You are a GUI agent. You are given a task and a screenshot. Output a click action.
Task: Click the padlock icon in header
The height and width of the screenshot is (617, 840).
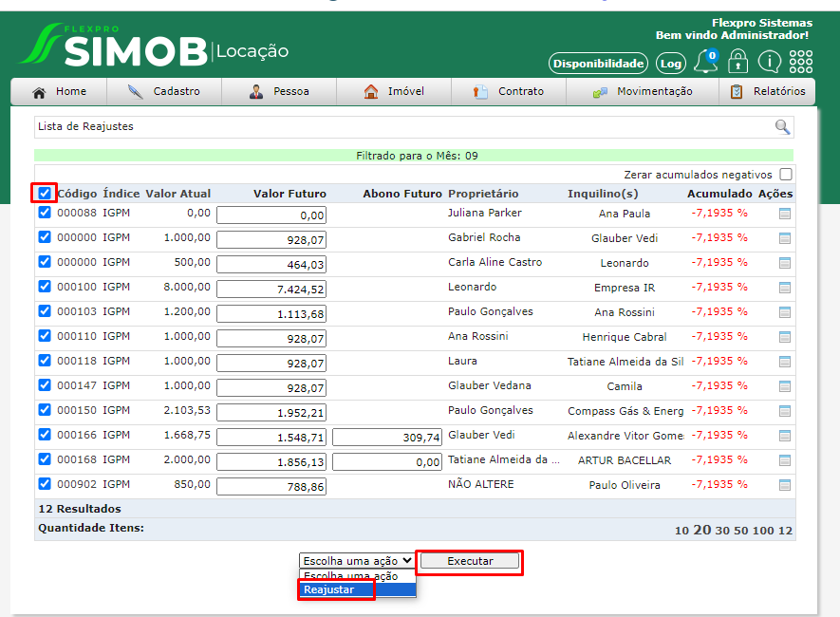coord(737,62)
